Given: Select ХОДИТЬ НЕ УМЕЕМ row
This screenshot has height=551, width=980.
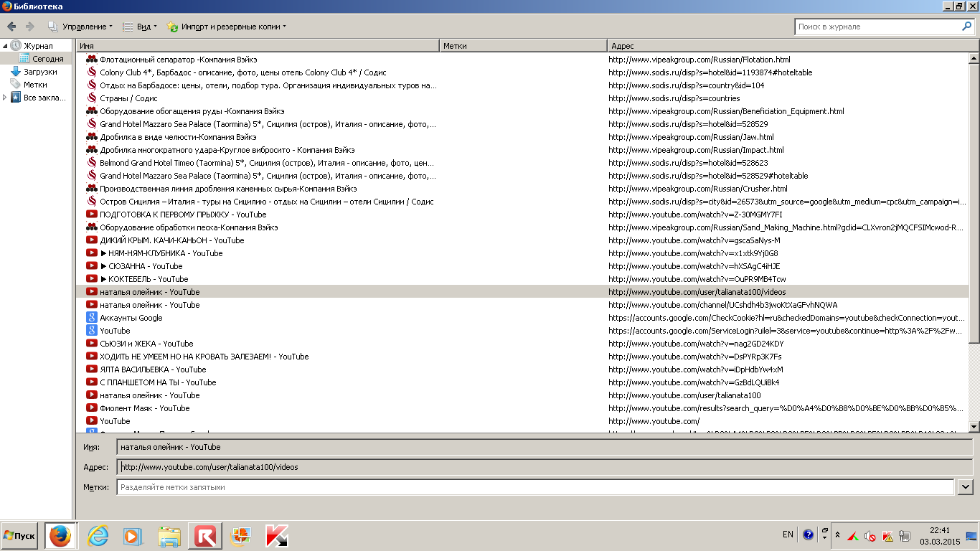Looking at the screenshot, I should coord(522,357).
